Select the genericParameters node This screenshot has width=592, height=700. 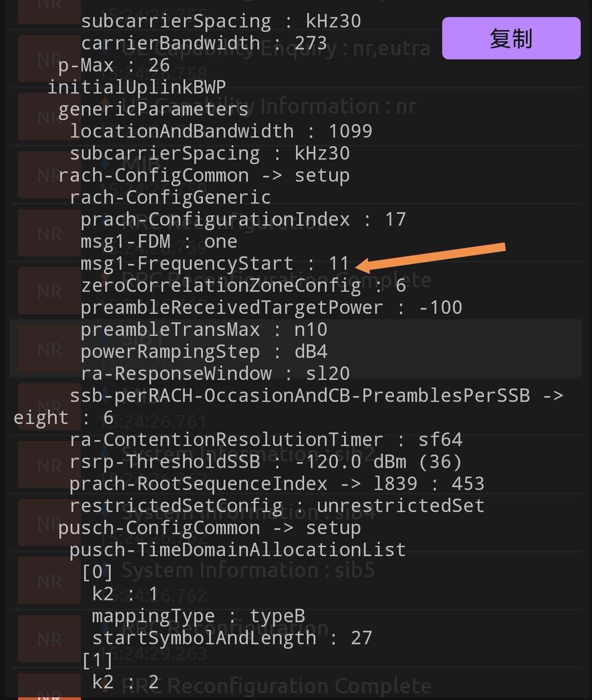(153, 109)
